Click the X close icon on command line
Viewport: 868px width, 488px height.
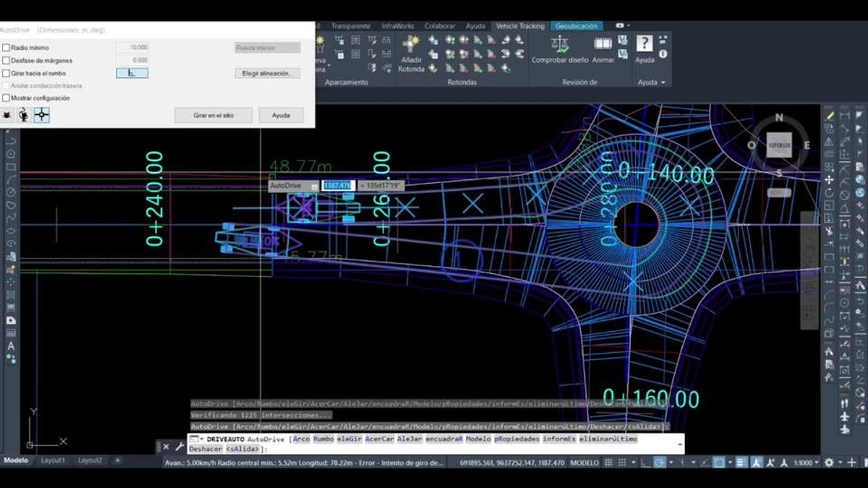point(166,447)
